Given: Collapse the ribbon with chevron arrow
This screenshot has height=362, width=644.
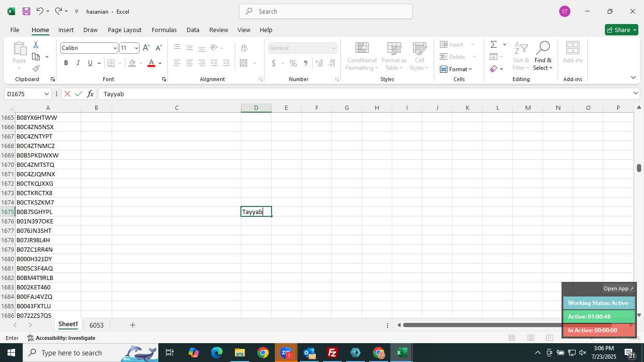Looking at the screenshot, I should (633, 77).
